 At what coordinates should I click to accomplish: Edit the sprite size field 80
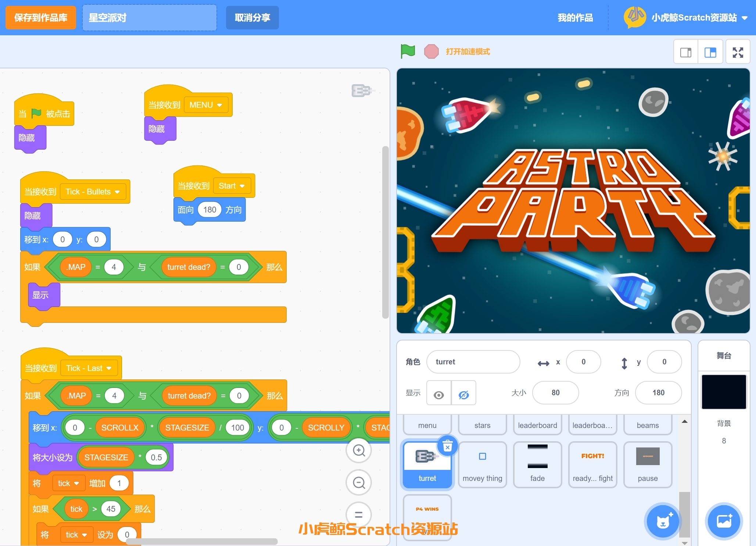click(x=556, y=393)
